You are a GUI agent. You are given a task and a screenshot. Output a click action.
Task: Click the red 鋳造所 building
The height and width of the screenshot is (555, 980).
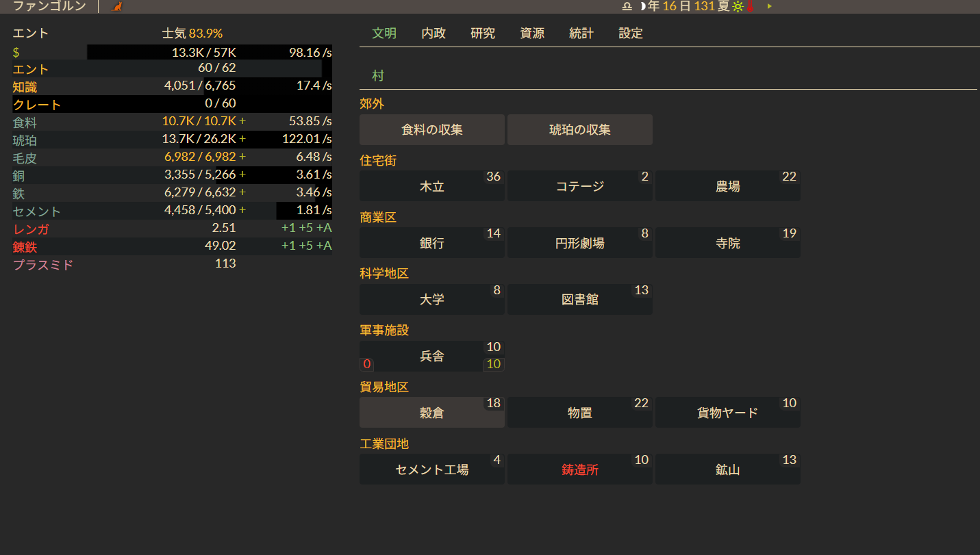tap(579, 469)
